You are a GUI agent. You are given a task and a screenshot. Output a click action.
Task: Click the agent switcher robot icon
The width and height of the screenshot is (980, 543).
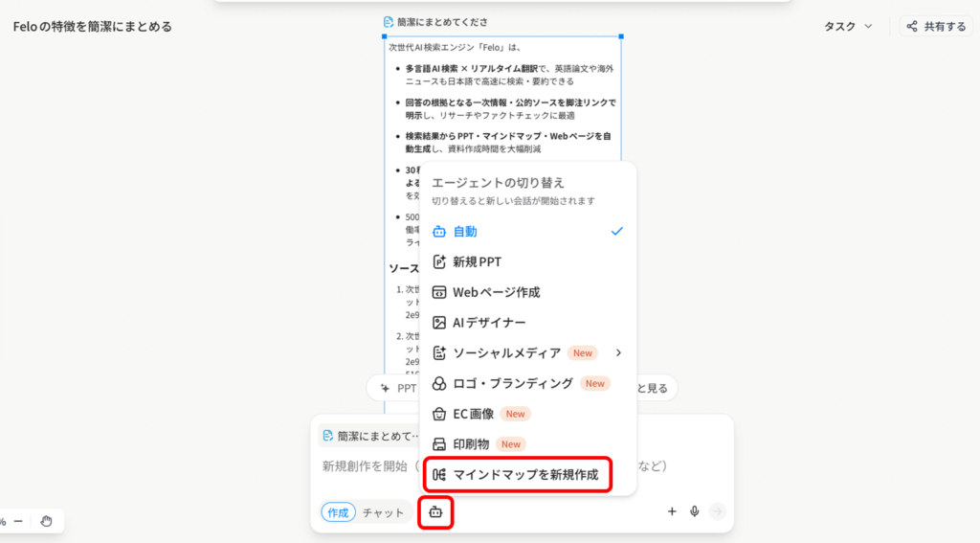435,512
